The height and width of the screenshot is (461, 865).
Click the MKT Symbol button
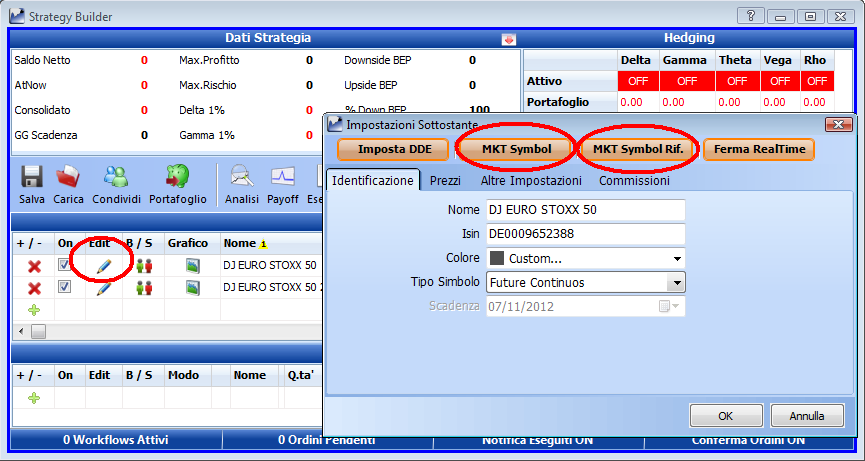[516, 149]
